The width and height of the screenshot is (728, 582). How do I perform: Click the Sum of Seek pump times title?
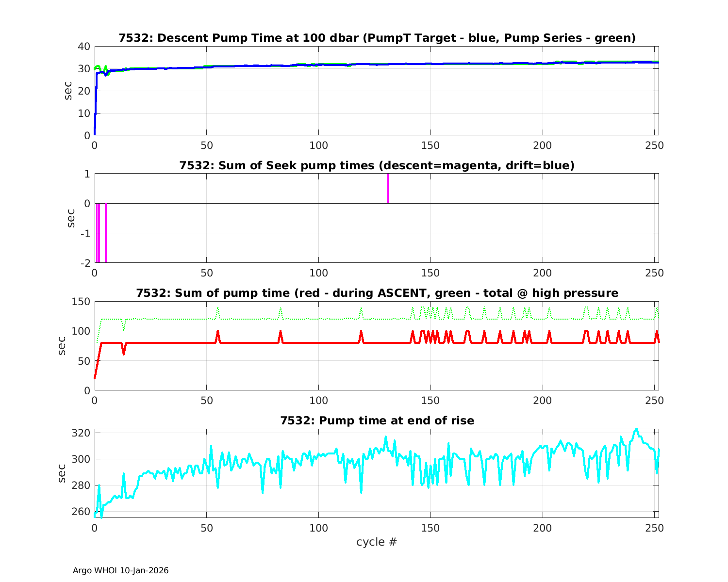377,165
